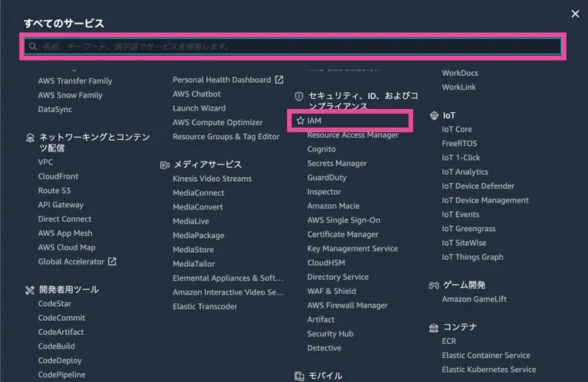Click the search field for services
Image resolution: width=588 pixels, height=382 pixels.
click(294, 46)
